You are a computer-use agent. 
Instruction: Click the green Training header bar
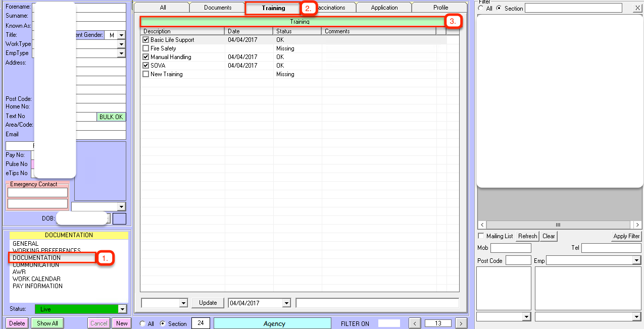click(300, 22)
